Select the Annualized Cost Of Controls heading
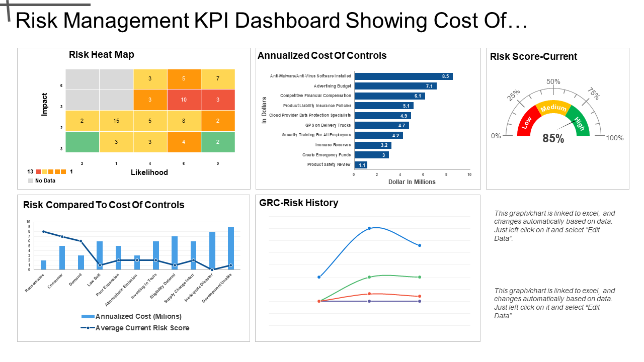The height and width of the screenshot is (362, 644). click(x=322, y=56)
